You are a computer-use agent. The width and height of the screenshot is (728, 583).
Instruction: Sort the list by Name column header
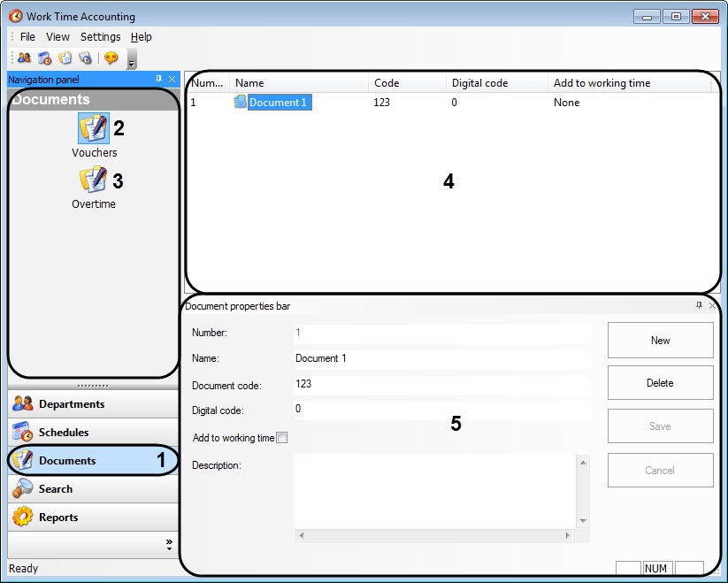pos(299,83)
